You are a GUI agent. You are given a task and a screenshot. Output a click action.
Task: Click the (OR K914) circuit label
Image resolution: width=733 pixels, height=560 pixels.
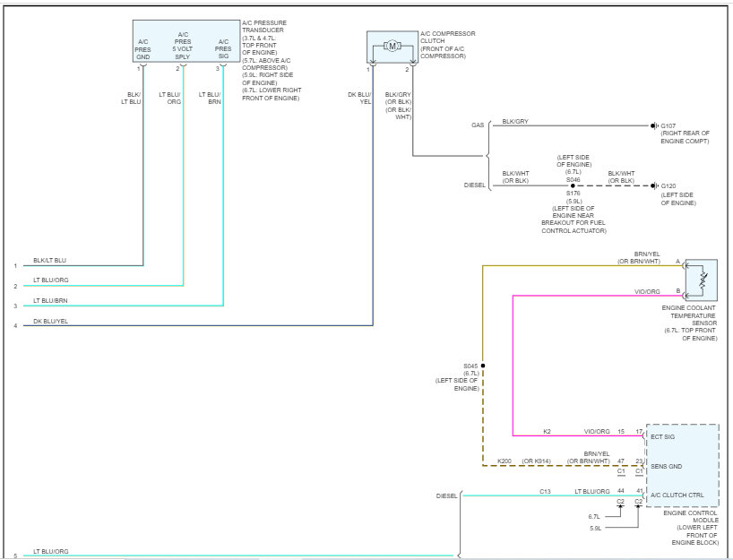[x=536, y=461]
